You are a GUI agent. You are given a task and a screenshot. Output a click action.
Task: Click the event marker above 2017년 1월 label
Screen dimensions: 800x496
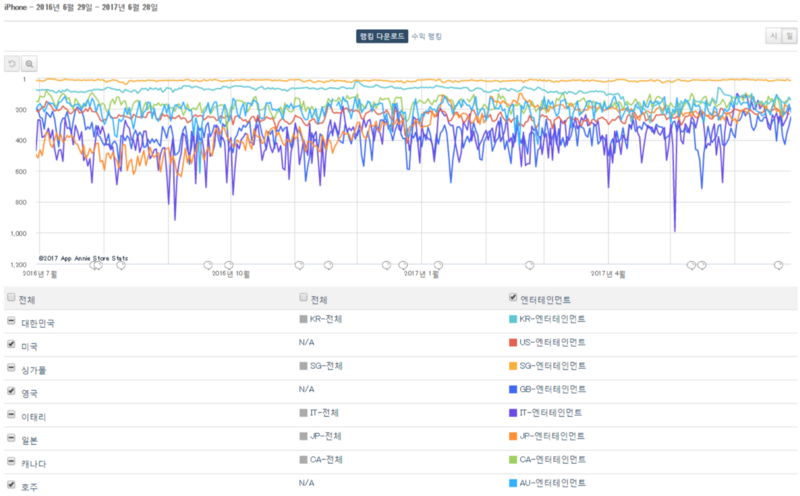[x=438, y=265]
